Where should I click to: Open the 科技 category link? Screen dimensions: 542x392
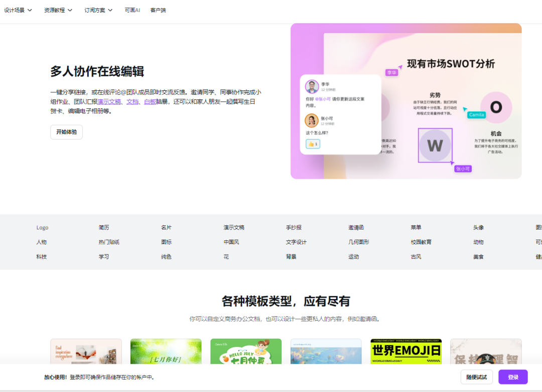pyautogui.click(x=42, y=256)
